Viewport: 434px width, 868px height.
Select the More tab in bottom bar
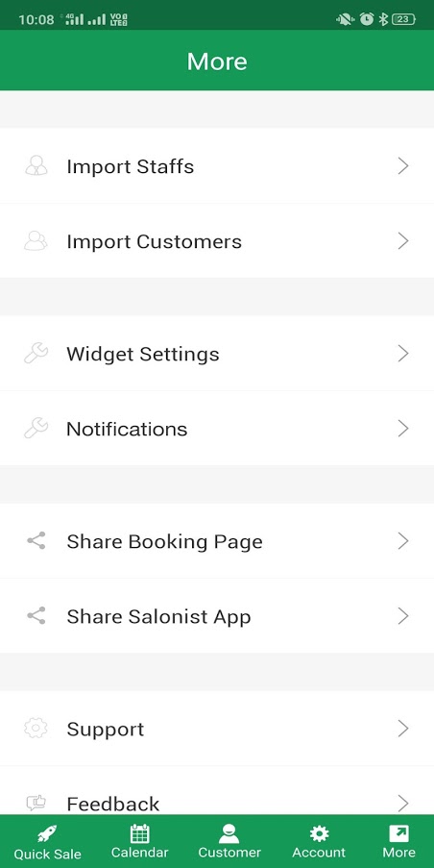(x=399, y=841)
